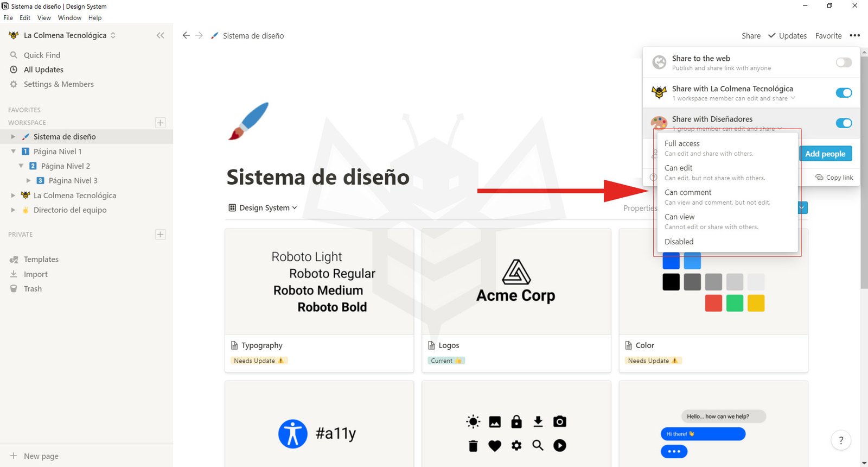Click the plus icon beside New page

14,456
